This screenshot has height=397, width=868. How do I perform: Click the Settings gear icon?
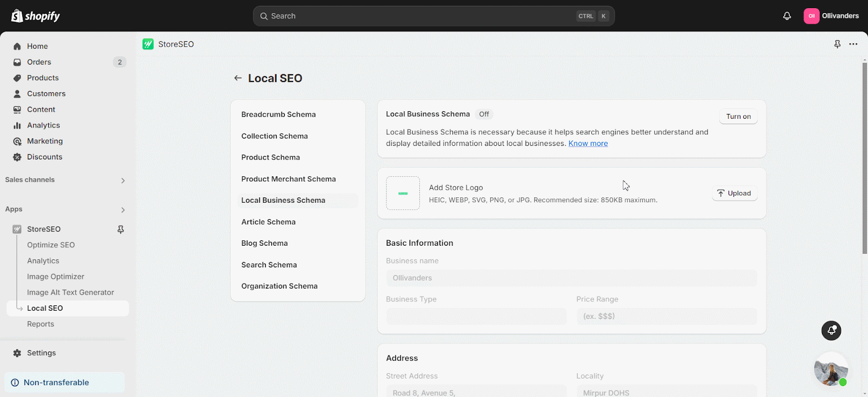[x=17, y=353]
